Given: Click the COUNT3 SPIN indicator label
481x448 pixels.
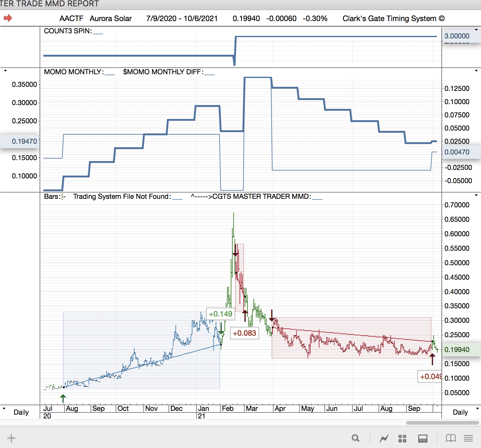Looking at the screenshot, I should click(68, 31).
